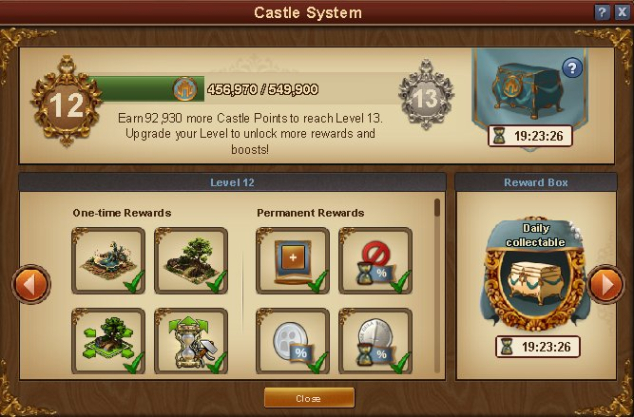Click the blue castle chest at top right

527,90
